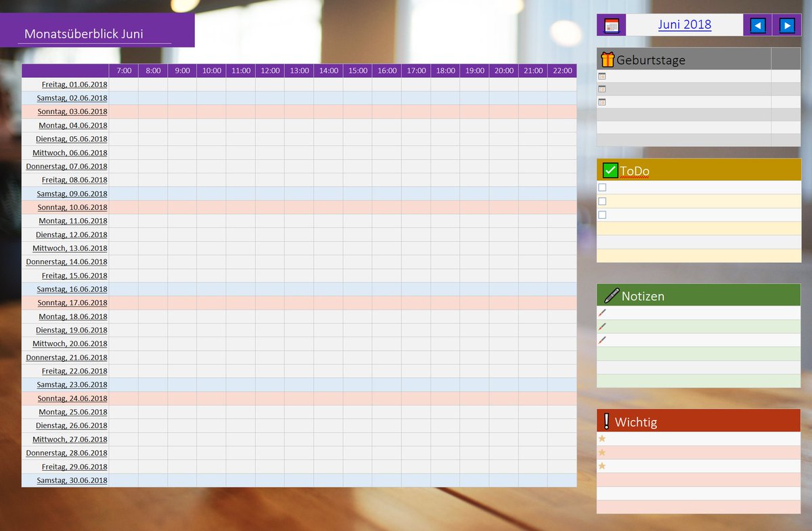Open Samstag, 23.06.2018 day link
This screenshot has width=812, height=531.
point(72,385)
